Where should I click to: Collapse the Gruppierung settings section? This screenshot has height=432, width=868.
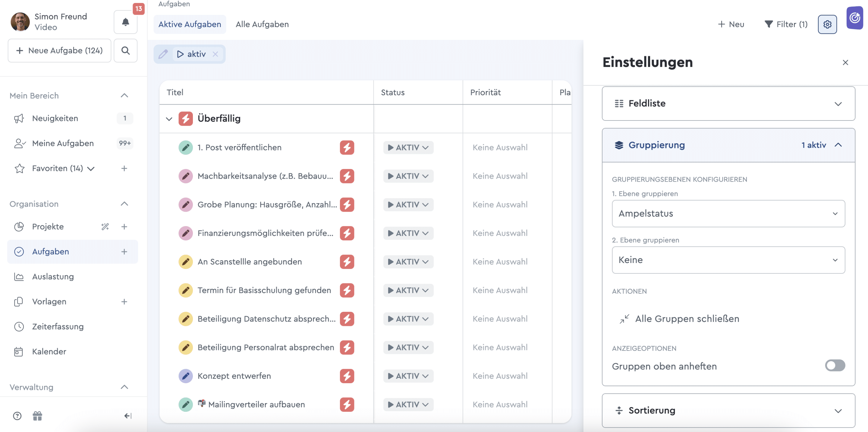(x=728, y=145)
